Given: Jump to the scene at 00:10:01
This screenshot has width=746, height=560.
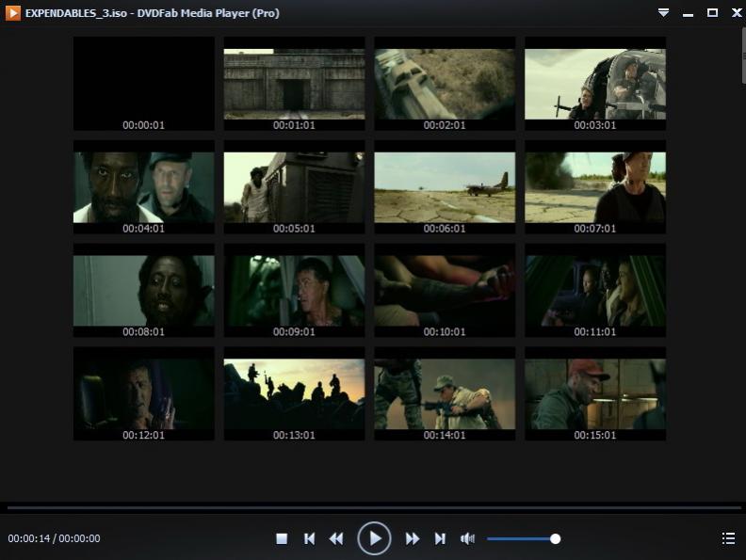Looking at the screenshot, I should 445,291.
